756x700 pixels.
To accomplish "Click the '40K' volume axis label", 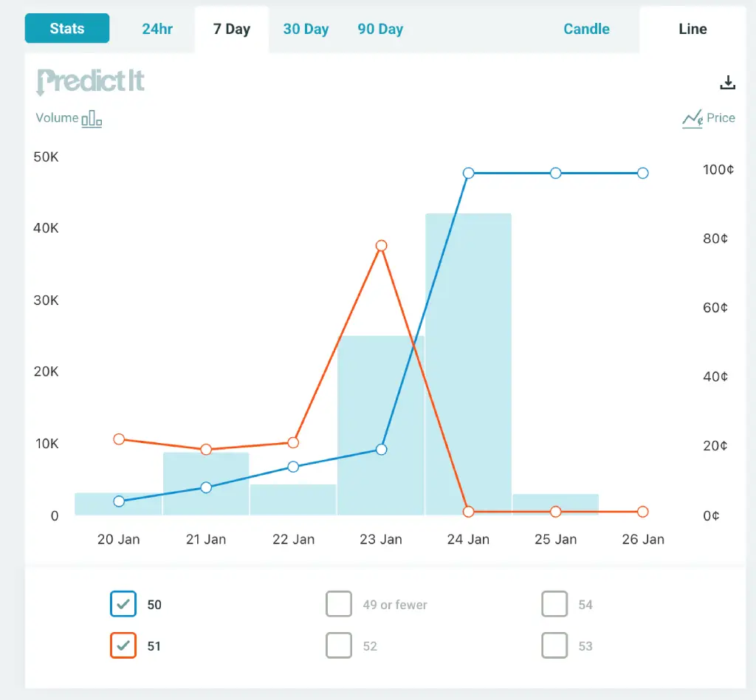I will (46, 228).
